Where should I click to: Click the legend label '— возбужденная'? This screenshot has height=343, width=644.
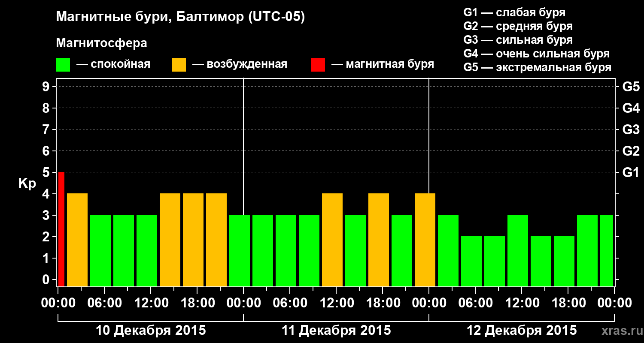tap(240, 65)
